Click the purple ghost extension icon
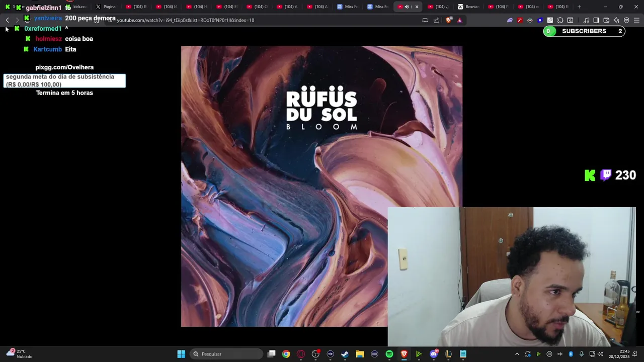644x362 pixels. click(x=510, y=20)
